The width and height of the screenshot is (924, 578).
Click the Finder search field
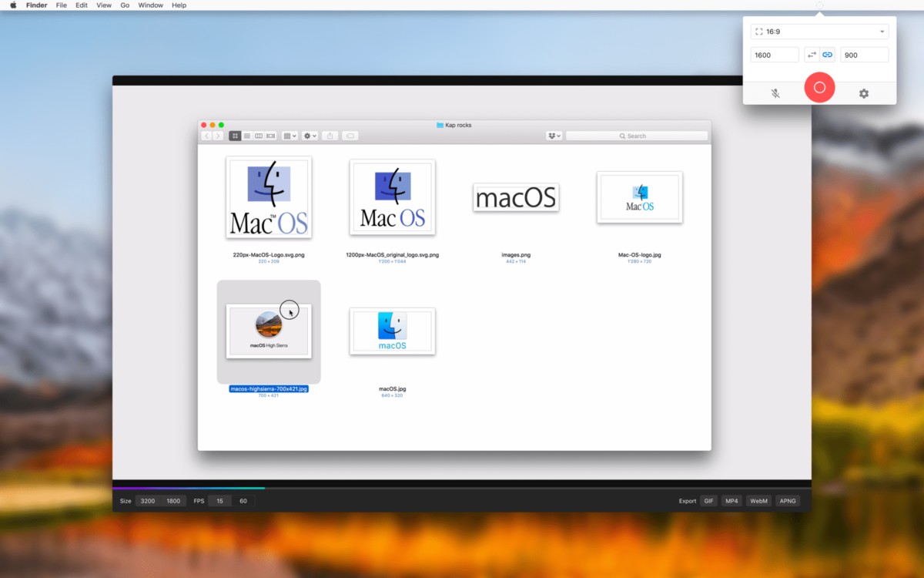637,136
